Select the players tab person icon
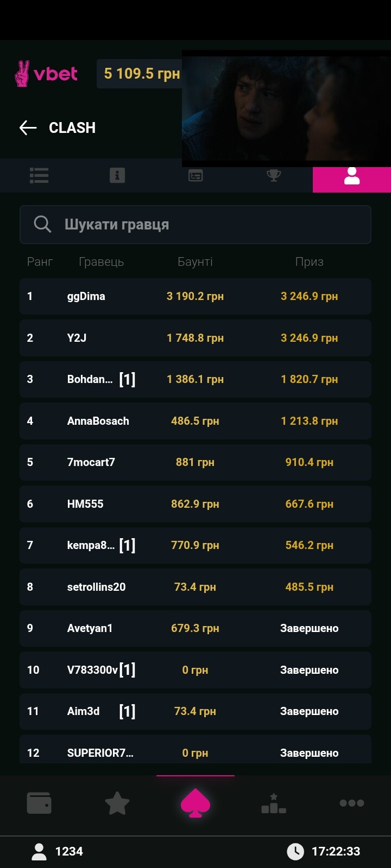Screen dimensions: 391x868 (352, 176)
